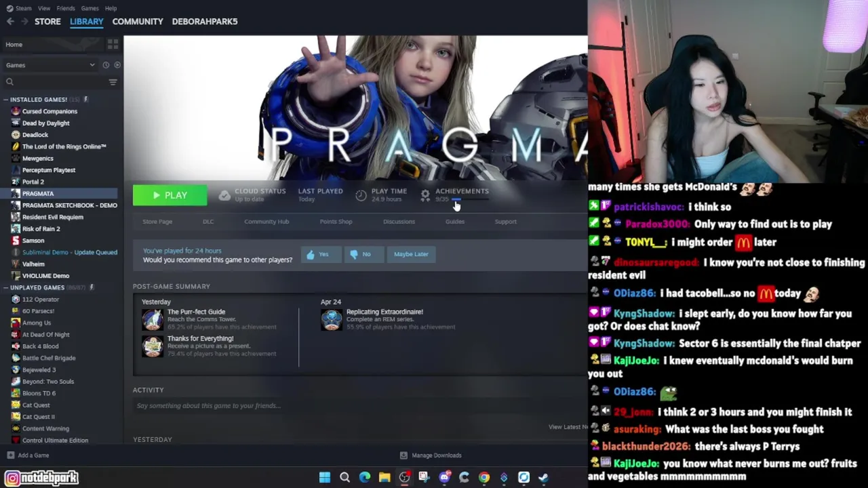Open the Community Hub link

tap(267, 222)
